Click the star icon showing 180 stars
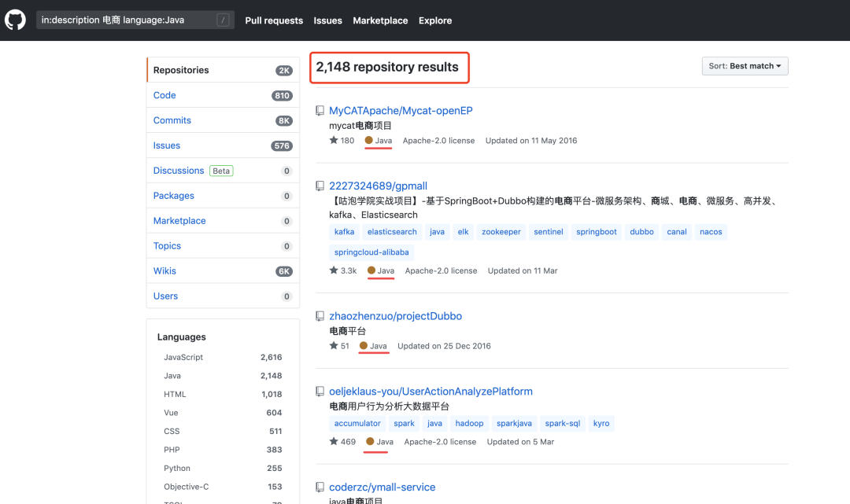Screen dimensions: 850x504 pos(334,140)
